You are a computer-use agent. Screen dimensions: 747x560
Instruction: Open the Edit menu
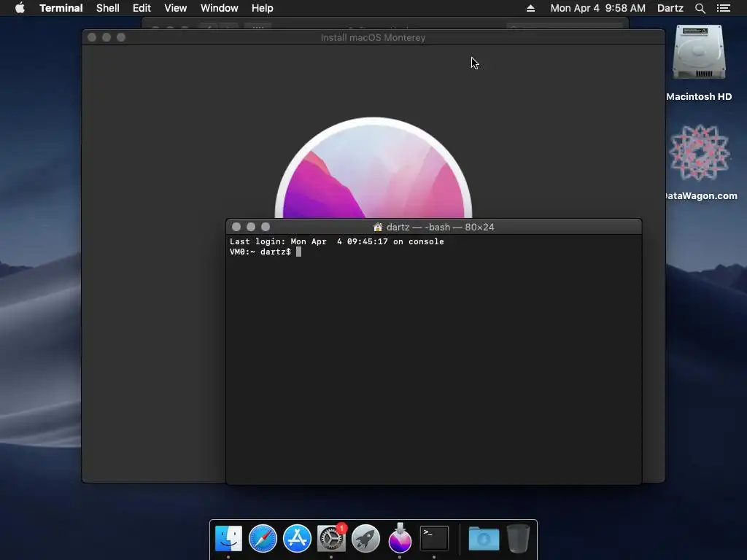click(x=142, y=8)
